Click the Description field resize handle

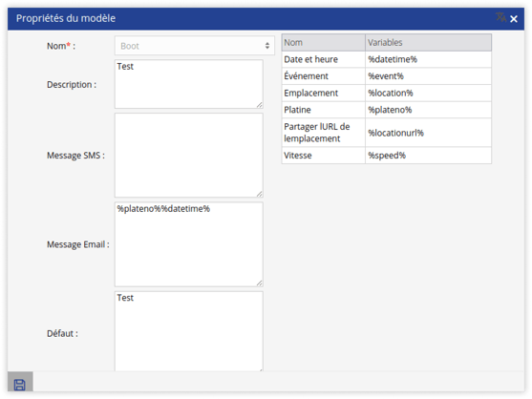[260, 105]
